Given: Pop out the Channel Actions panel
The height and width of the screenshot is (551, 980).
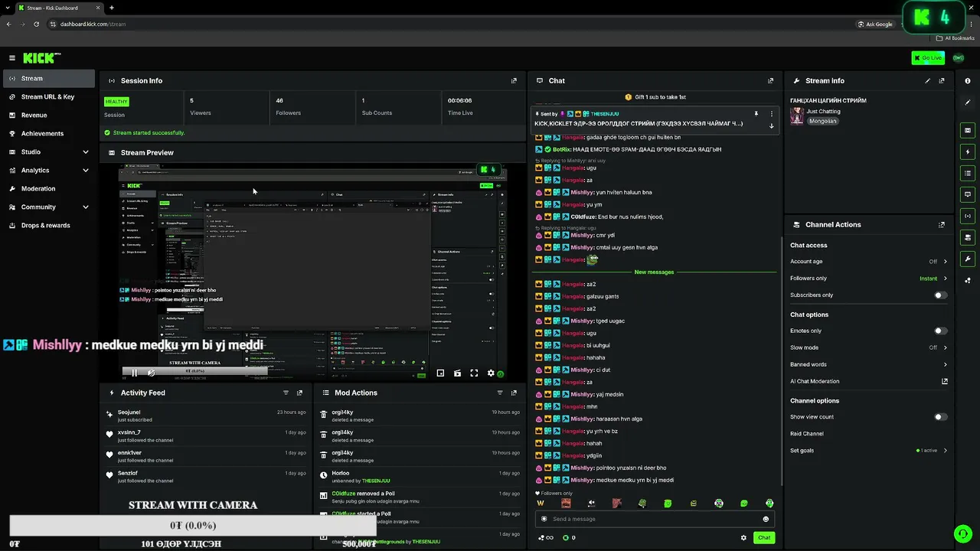Looking at the screenshot, I should pyautogui.click(x=942, y=224).
